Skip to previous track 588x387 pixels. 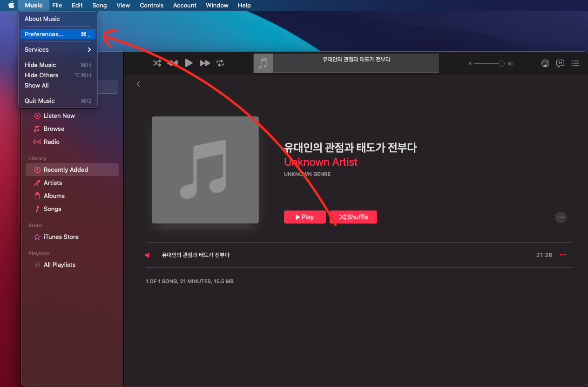coord(173,63)
